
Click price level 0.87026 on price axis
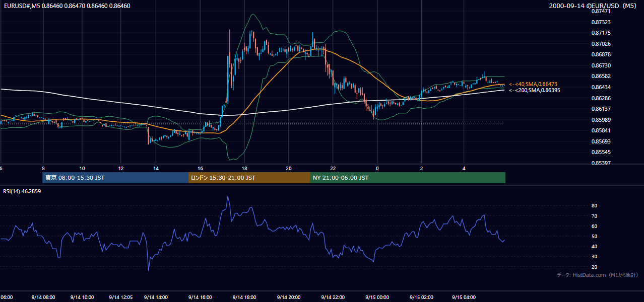click(601, 44)
